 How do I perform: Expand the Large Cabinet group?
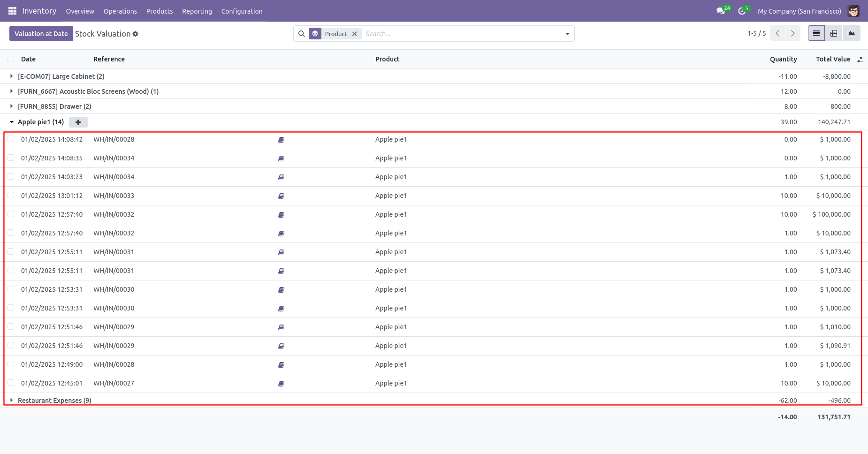[x=11, y=76]
